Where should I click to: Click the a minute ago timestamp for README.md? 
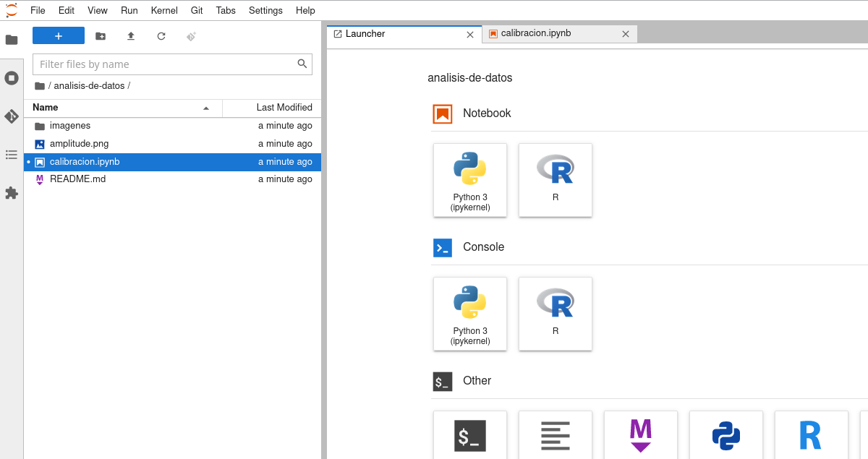pos(285,179)
